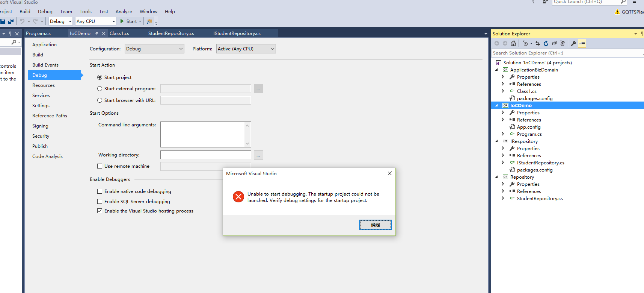Open the Tools menu

tap(85, 12)
